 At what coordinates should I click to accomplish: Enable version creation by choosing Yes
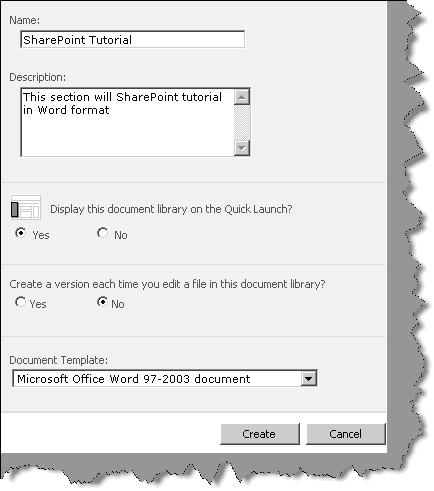21,302
